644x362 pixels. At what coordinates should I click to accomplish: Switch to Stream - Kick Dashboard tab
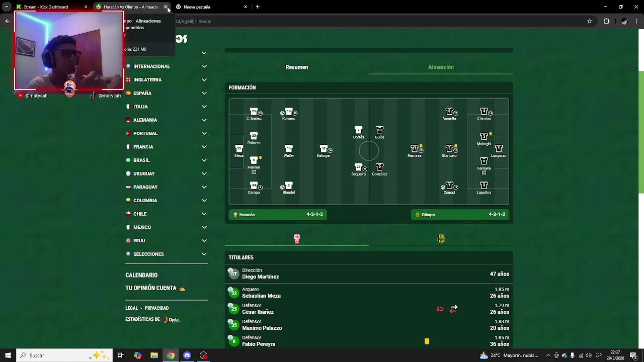(x=51, y=7)
